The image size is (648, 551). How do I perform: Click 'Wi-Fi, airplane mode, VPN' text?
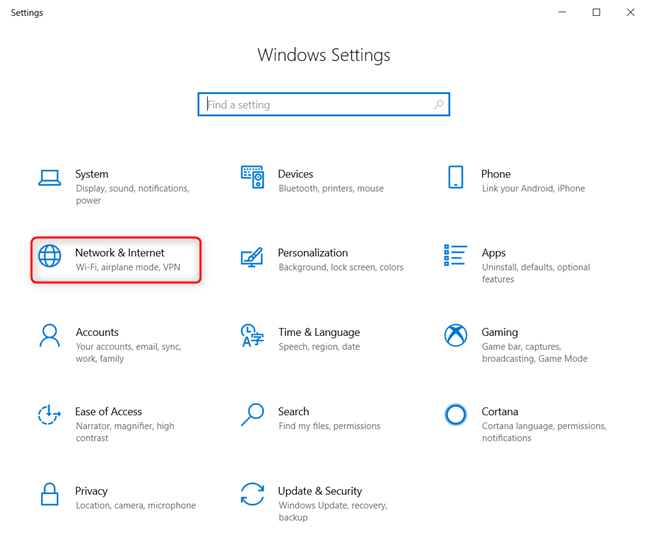128,267
